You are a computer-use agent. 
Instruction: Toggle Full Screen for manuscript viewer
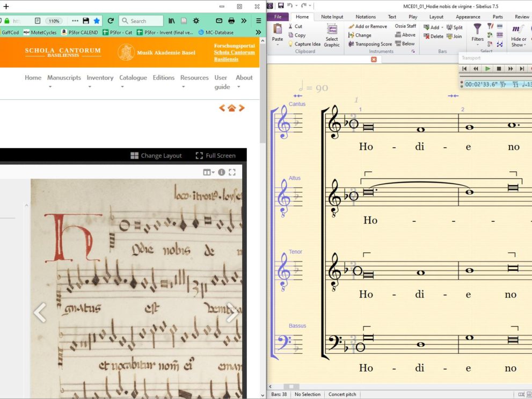[215, 156]
